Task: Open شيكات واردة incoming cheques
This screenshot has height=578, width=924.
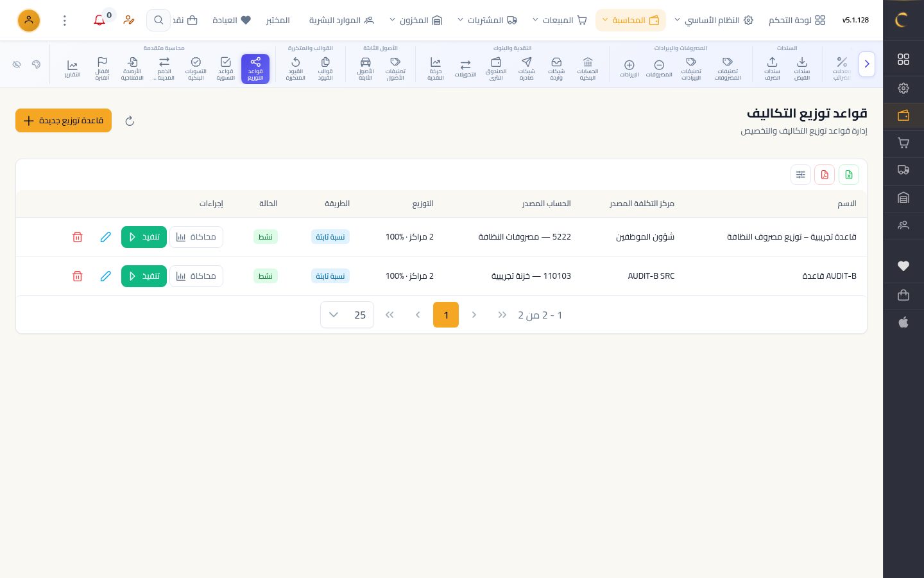Action: coord(556,69)
